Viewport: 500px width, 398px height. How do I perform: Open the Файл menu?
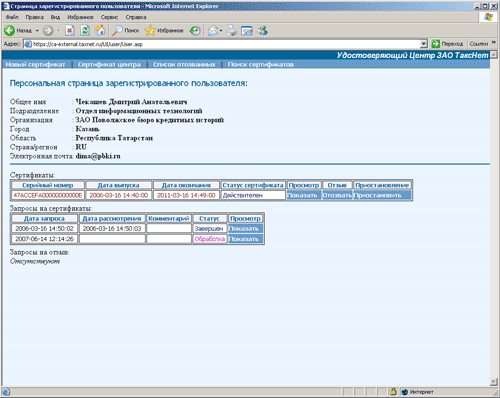[12, 17]
